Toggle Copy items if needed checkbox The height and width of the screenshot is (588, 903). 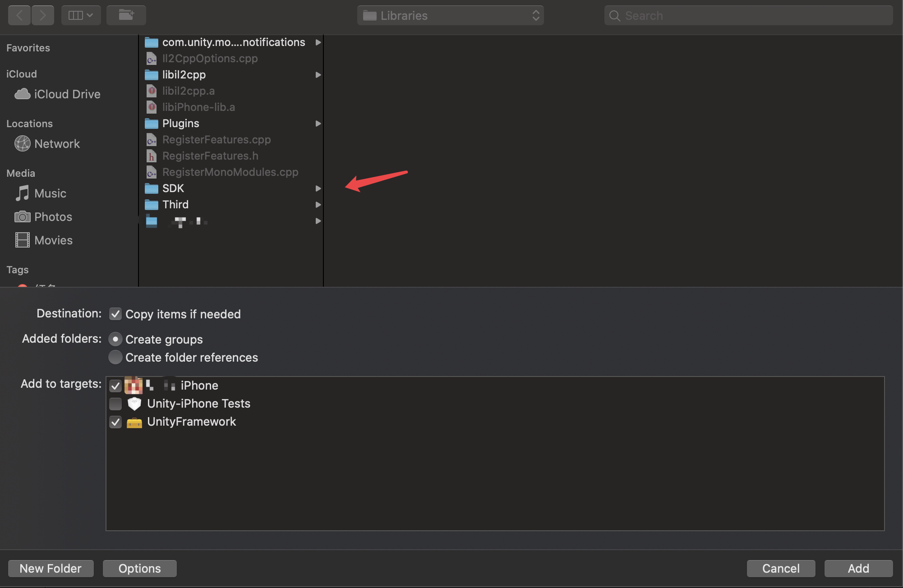pos(115,314)
